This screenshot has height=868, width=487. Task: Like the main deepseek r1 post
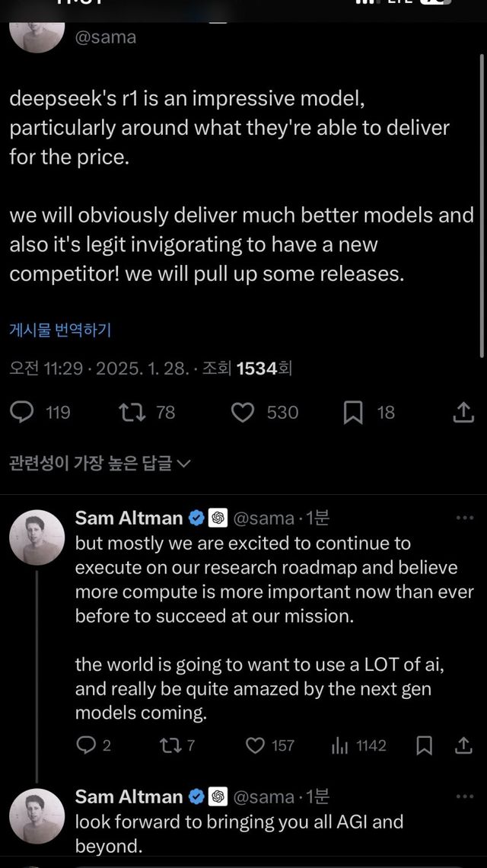[x=243, y=413]
